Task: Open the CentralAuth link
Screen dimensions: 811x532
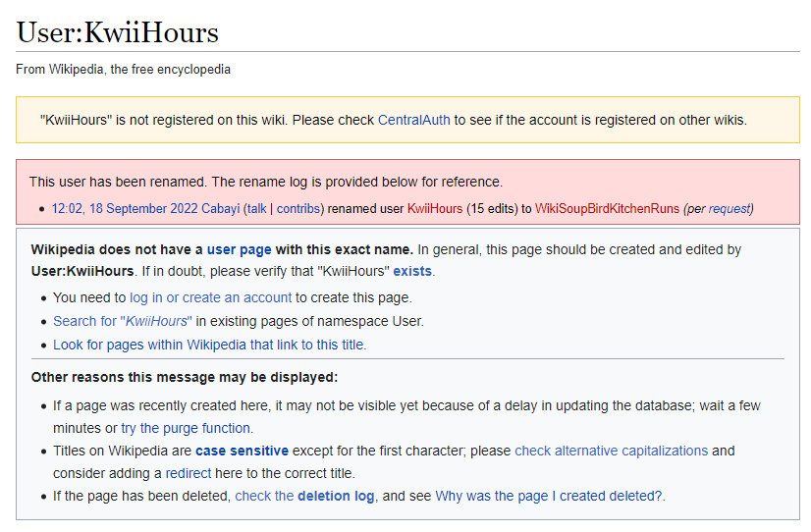Action: (413, 120)
